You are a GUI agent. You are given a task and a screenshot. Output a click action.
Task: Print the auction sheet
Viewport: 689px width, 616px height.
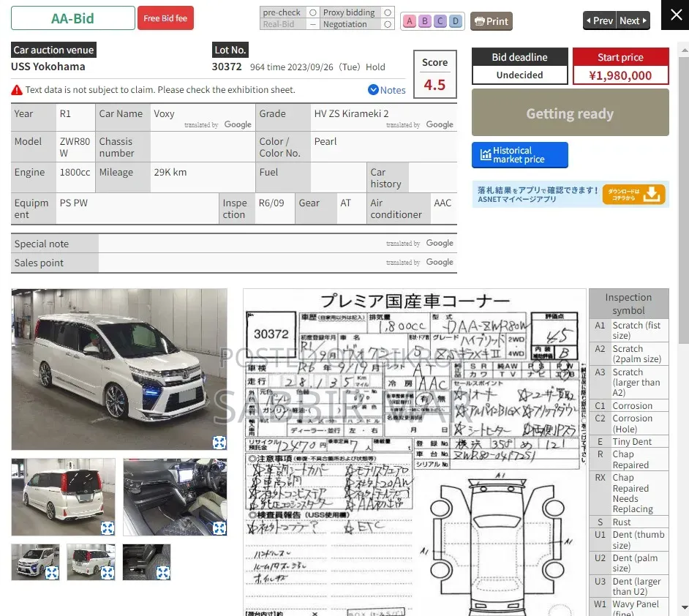492,21
